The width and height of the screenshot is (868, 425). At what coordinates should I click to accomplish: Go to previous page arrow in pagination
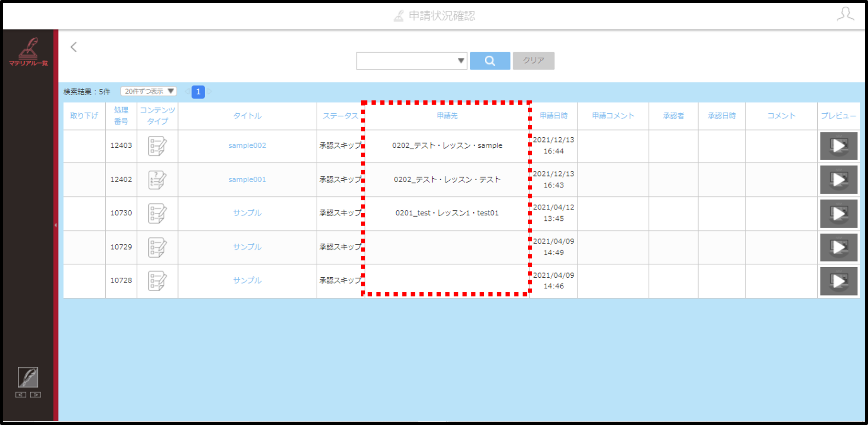coord(187,92)
